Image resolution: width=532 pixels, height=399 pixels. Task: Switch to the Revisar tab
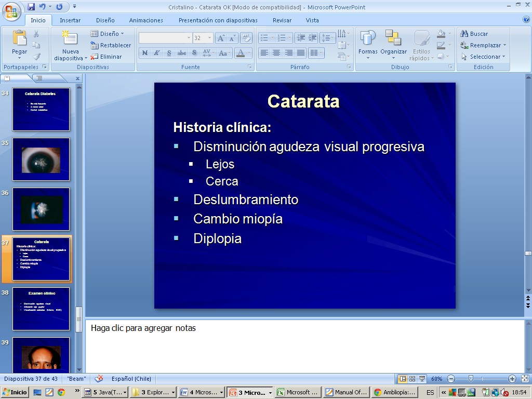[282, 20]
